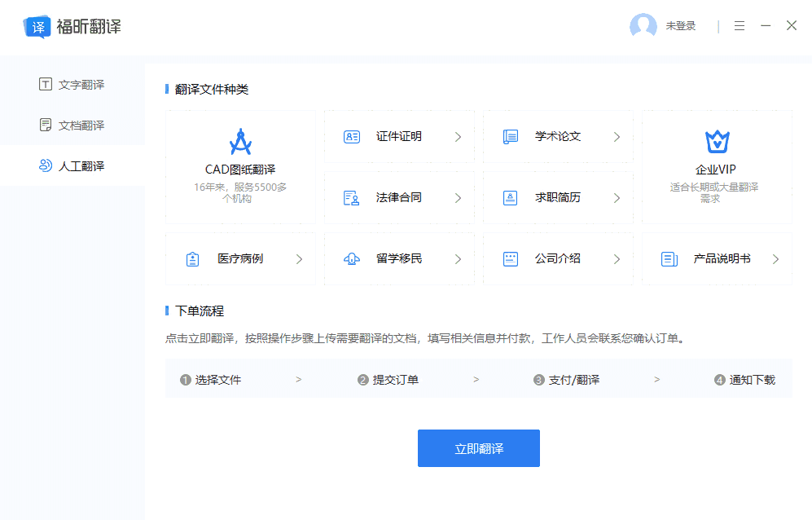
Task: Switch to the 文档翻译 sidebar tab
Action: 73,125
